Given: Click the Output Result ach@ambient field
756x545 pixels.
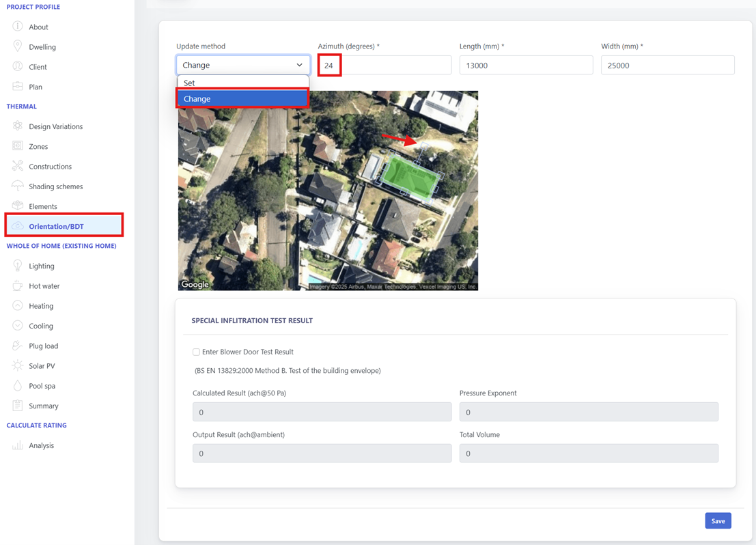Looking at the screenshot, I should click(x=322, y=453).
